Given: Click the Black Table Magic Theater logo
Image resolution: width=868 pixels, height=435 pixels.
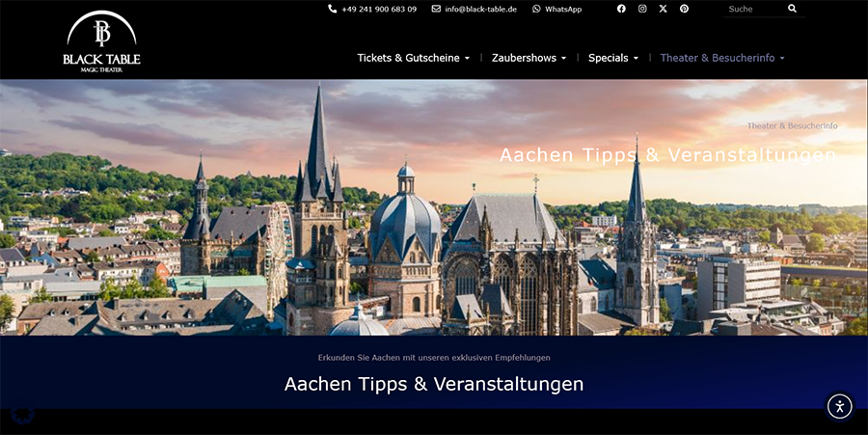Looking at the screenshot, I should [x=101, y=41].
